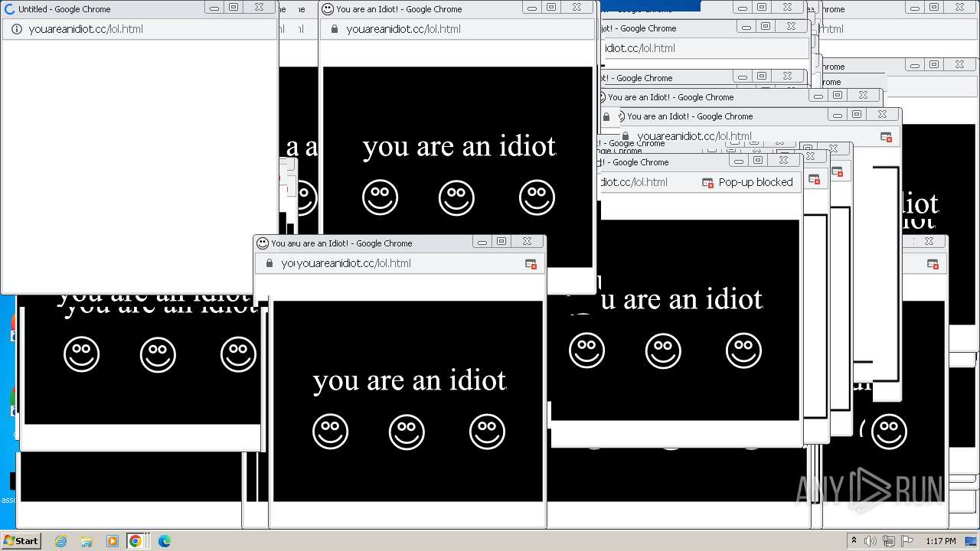Close the window showing 'Pop-up blocked' label
Screen dimensions: 980x551
783,161
